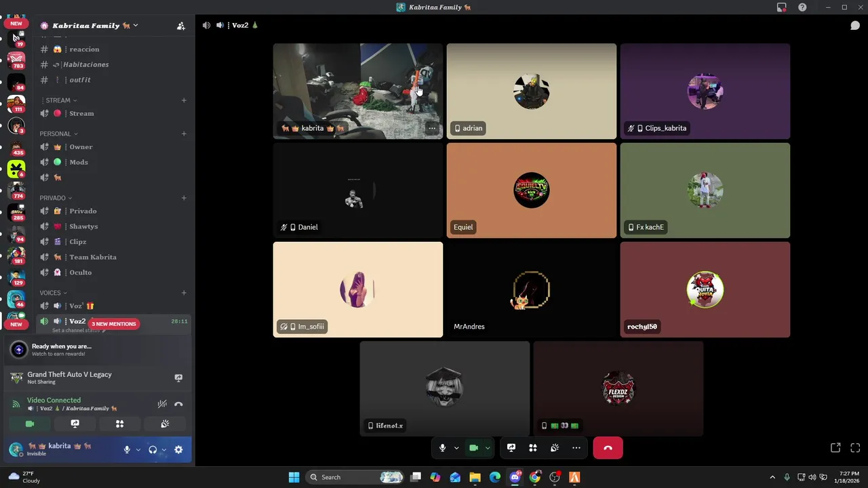Enter full screen call view
Viewport: 868px width, 488px height.
(855, 448)
